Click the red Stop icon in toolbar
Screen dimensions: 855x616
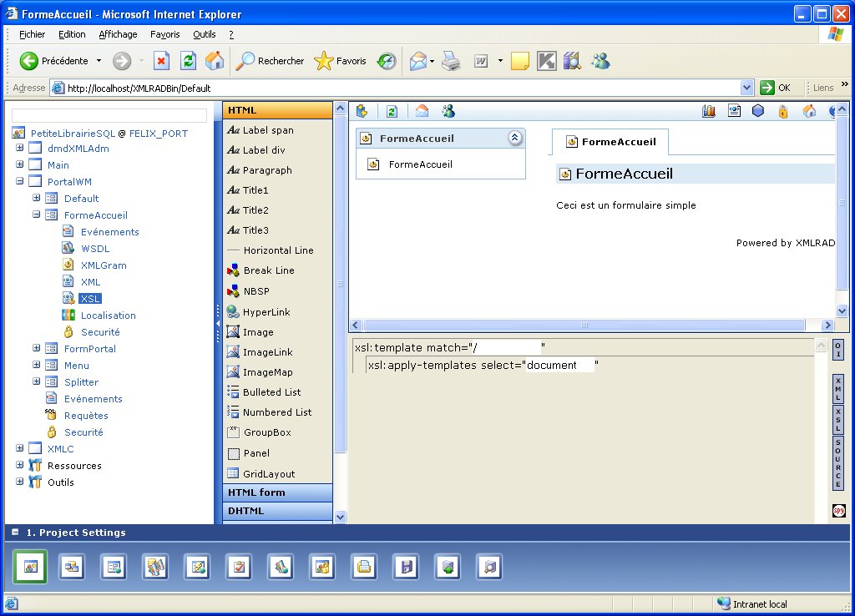pyautogui.click(x=162, y=61)
